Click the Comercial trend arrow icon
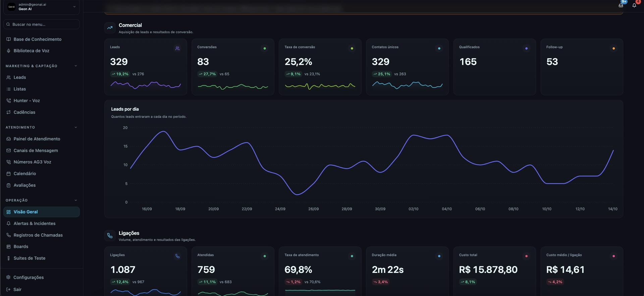The width and height of the screenshot is (644, 296). 110,28
